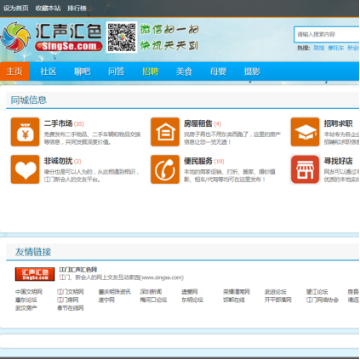Viewport: 360px width, 360px height.
Task: Switch to the 问答 Q&A tab
Action: (x=116, y=71)
